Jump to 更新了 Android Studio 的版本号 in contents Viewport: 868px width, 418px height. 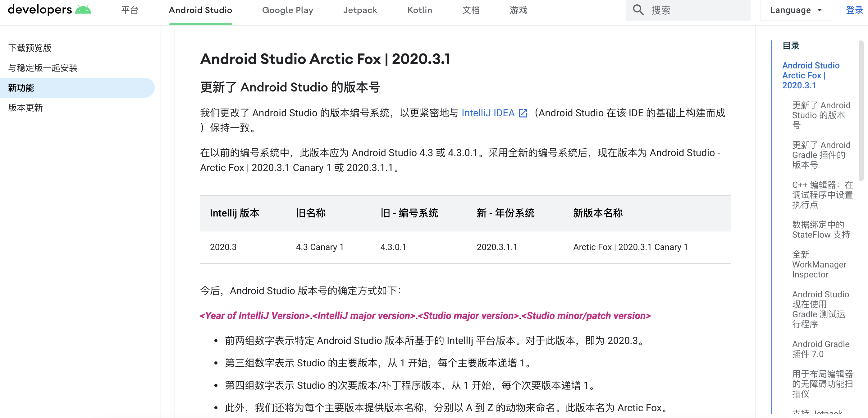[821, 115]
